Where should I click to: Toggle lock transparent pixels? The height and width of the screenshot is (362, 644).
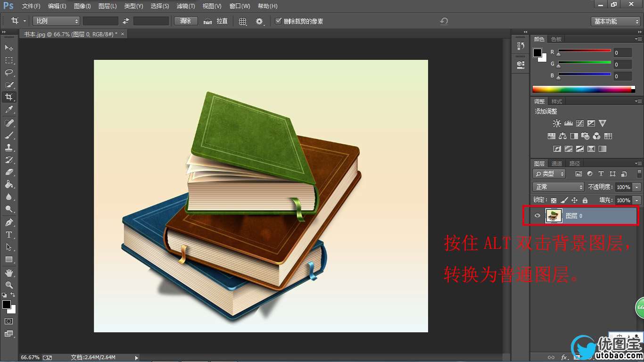point(554,200)
